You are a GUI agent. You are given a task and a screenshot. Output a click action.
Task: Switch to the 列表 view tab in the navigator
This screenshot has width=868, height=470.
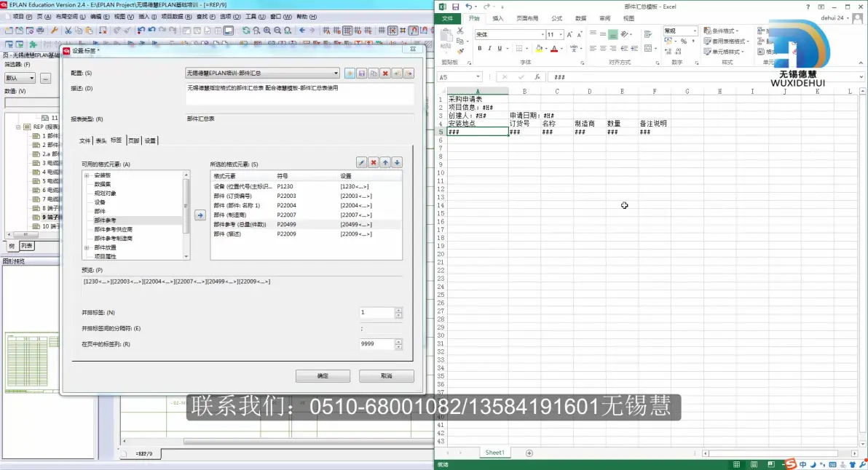coord(26,245)
